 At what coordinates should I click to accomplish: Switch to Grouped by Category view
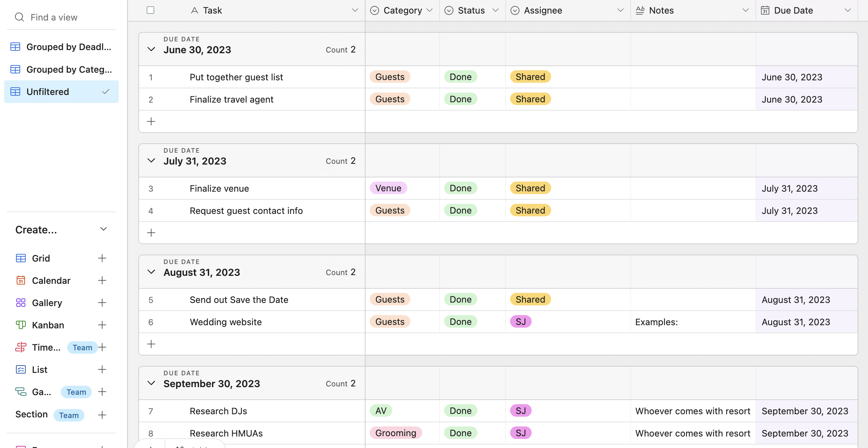pyautogui.click(x=68, y=69)
